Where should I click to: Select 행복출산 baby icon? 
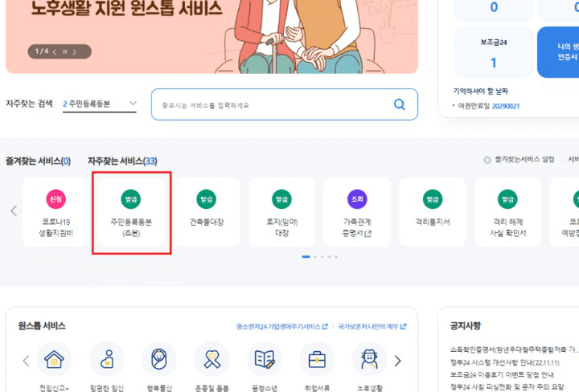pyautogui.click(x=159, y=359)
